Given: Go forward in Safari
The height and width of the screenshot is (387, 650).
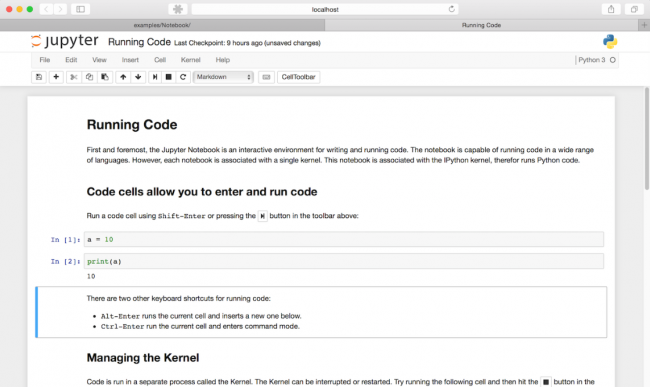Looking at the screenshot, I should point(60,9).
